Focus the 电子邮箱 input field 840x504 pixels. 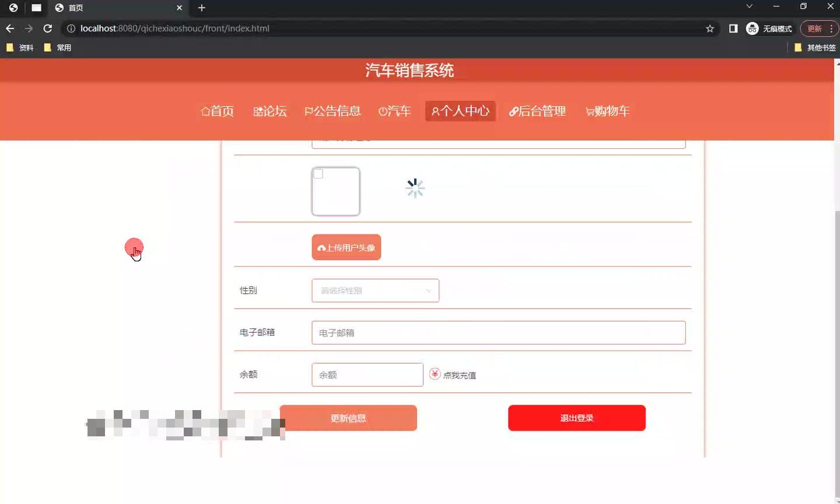point(499,332)
